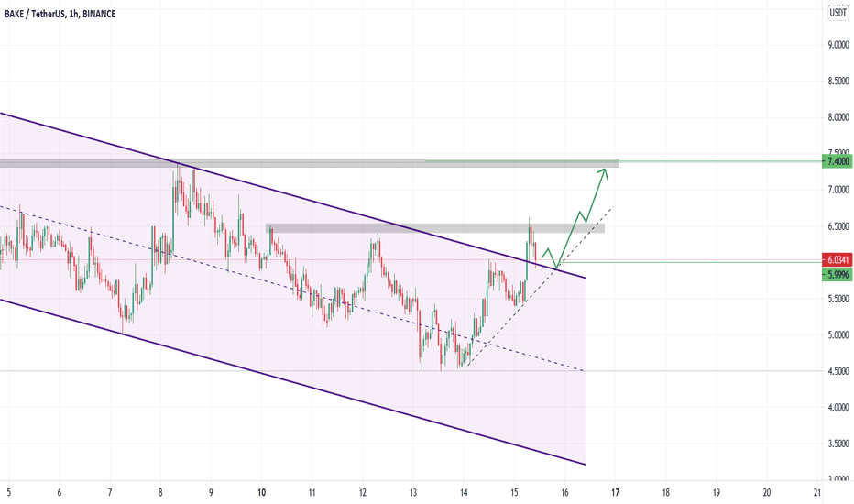The height and width of the screenshot is (504, 854).
Task: Click date 7 on time axis
Action: [x=110, y=493]
